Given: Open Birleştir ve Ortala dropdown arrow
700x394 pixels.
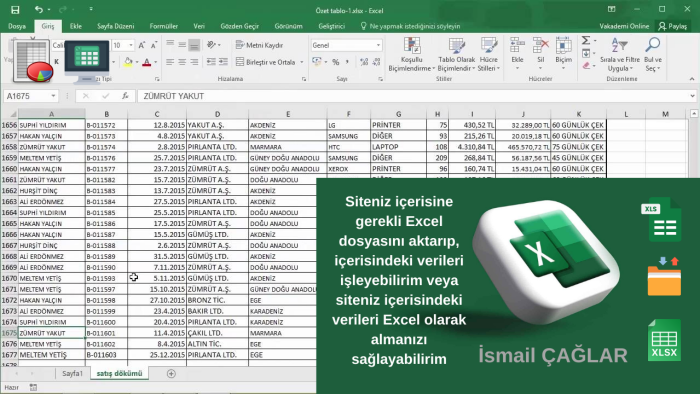Looking at the screenshot, I should coord(302,62).
